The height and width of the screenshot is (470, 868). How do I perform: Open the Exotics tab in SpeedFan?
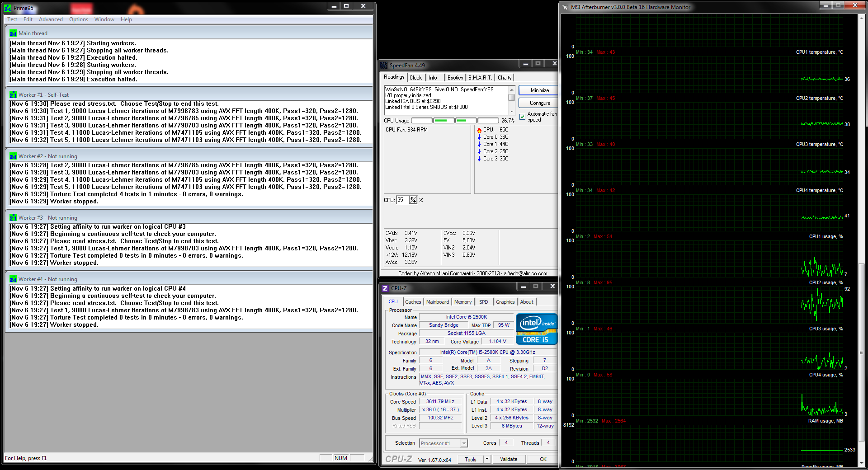pyautogui.click(x=455, y=78)
